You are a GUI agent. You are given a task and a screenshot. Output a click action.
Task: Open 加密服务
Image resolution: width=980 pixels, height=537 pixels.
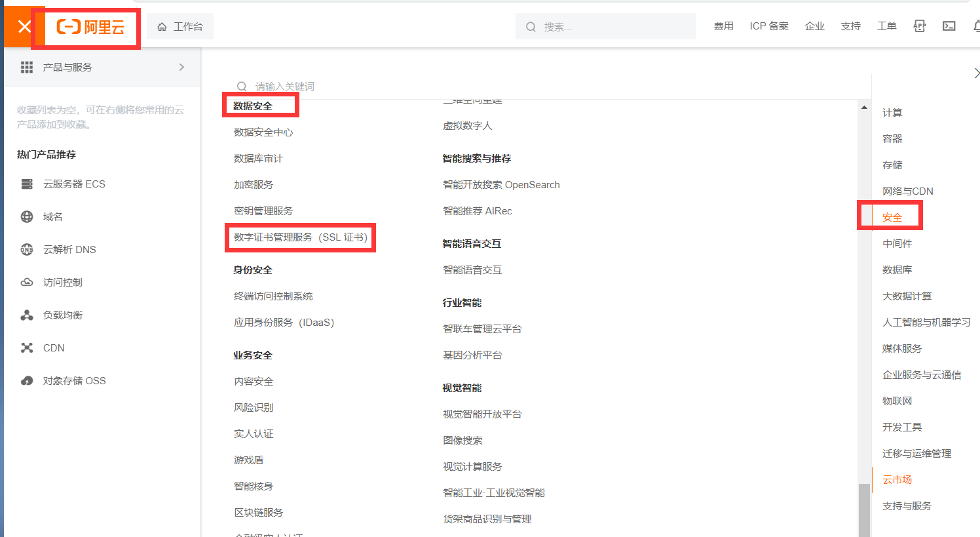point(254,185)
